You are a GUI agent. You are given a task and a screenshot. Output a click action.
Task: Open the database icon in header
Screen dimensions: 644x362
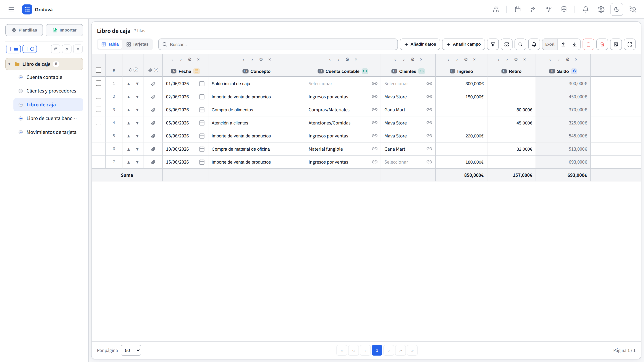point(564,9)
